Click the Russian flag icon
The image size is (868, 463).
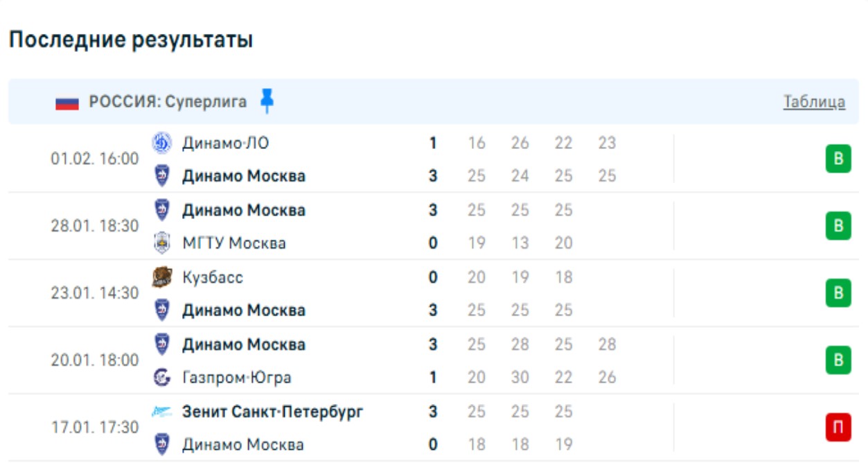[67, 103]
